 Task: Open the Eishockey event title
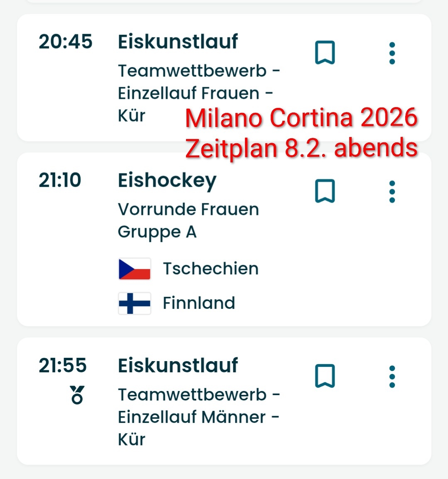pyautogui.click(x=167, y=181)
